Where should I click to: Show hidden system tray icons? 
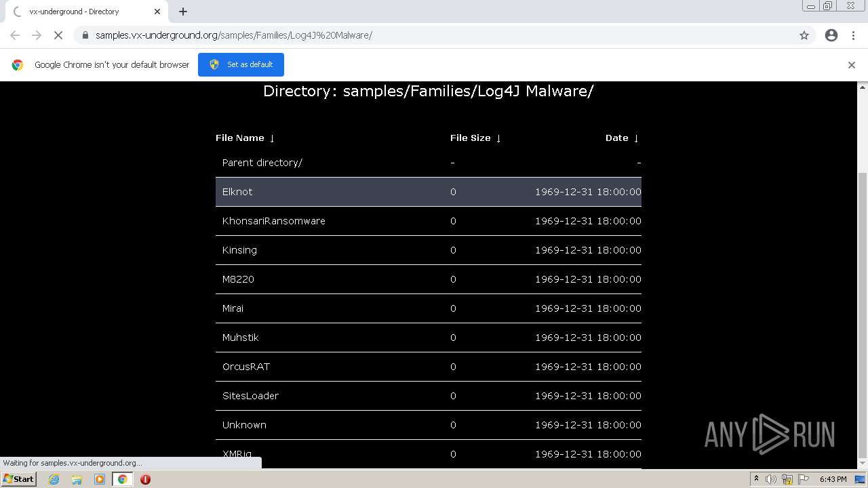pos(756,479)
